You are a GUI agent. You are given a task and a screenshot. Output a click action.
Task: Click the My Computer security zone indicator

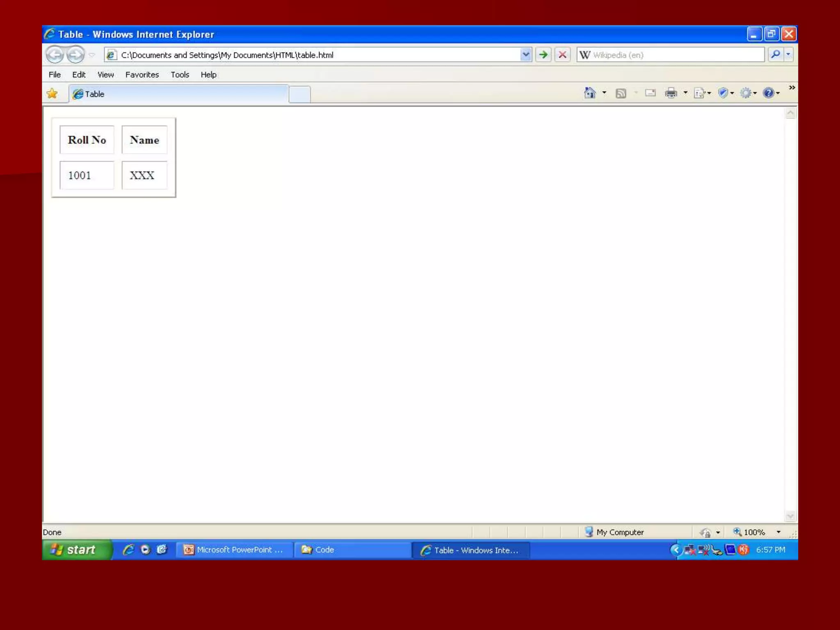(614, 532)
